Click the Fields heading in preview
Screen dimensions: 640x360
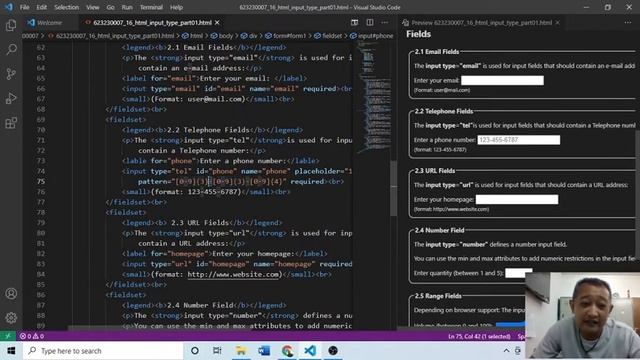point(418,34)
